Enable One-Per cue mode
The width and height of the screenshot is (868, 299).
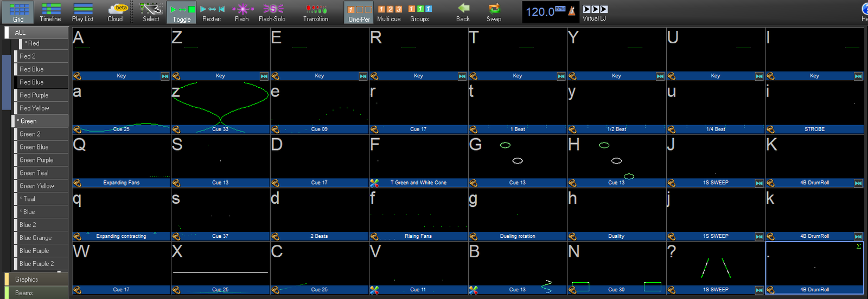point(359,12)
